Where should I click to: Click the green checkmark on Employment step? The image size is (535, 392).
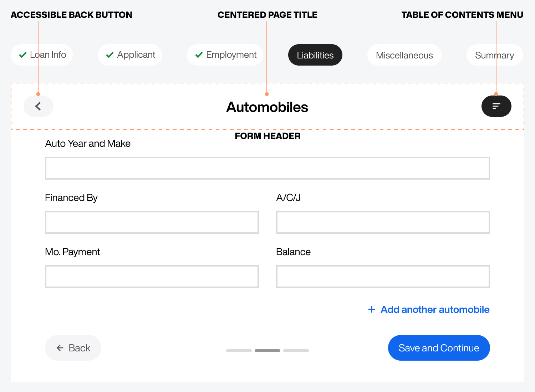click(x=199, y=55)
